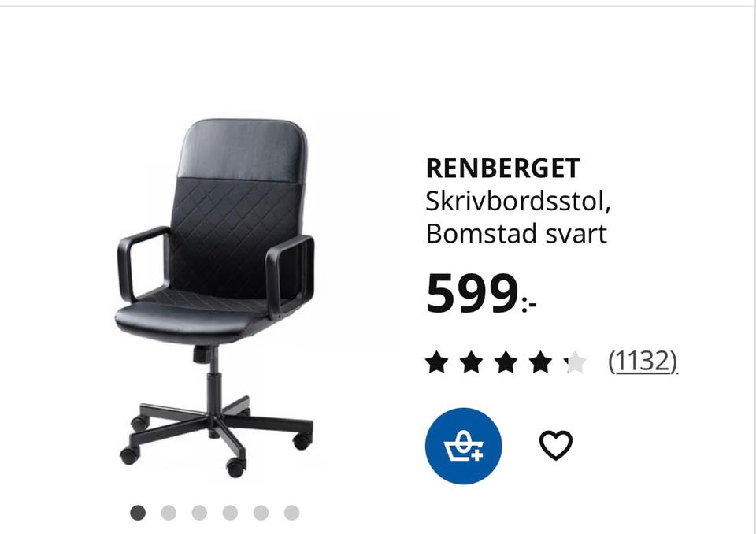
Task: Add RENBERGET chair to shopping basket
Action: coord(463,447)
